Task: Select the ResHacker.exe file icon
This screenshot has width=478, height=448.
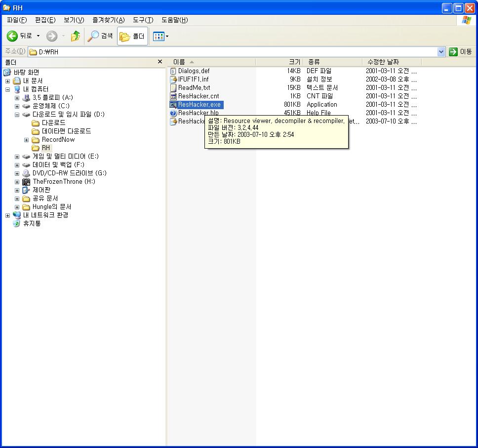Action: (173, 105)
